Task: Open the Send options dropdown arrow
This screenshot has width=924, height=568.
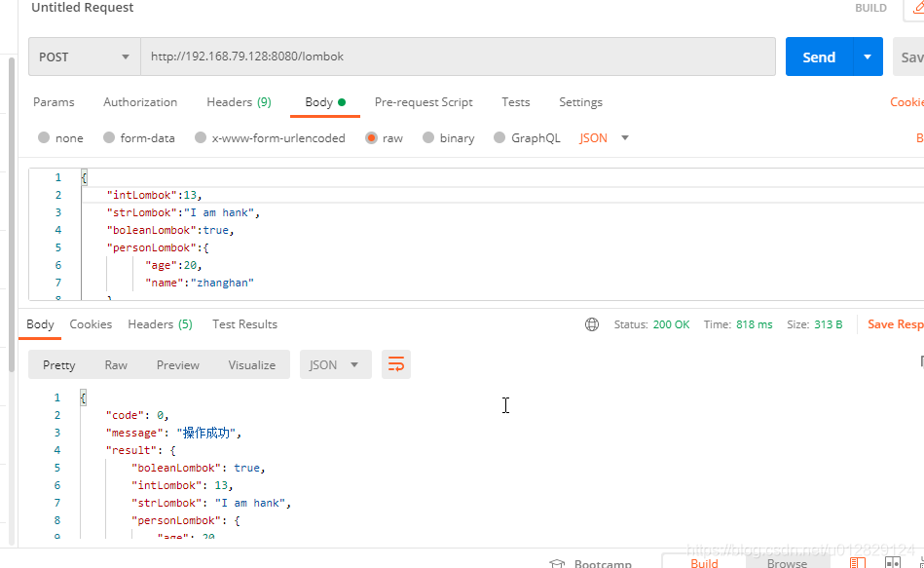Action: 868,57
